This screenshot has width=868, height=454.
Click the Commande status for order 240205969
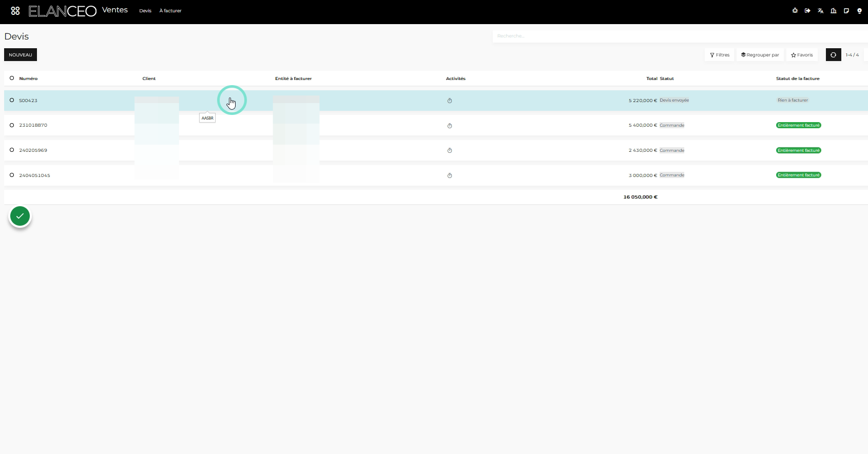[x=672, y=150]
